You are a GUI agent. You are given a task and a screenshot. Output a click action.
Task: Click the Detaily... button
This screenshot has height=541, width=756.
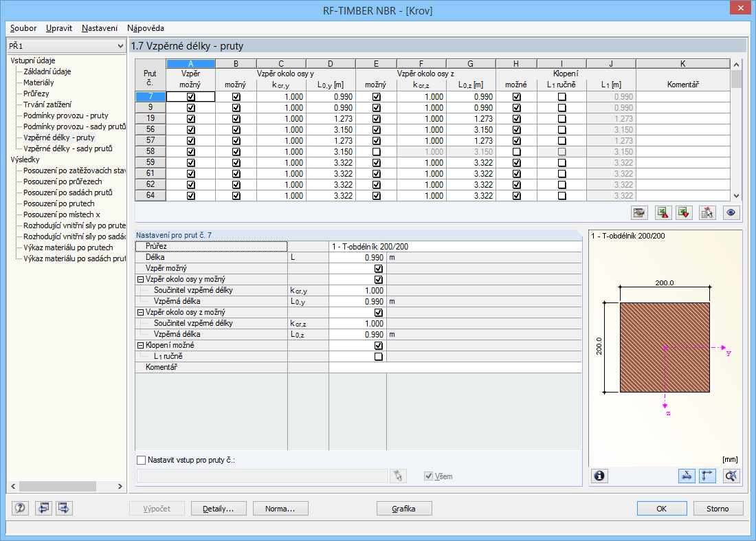(x=218, y=509)
